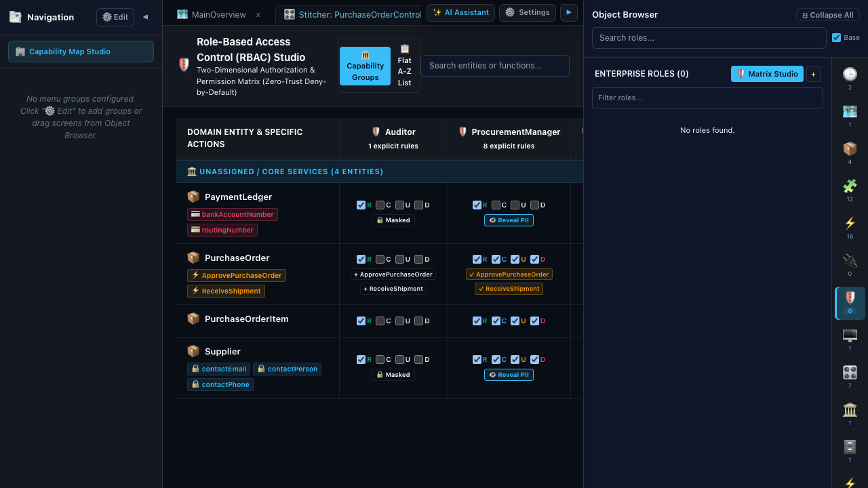Image resolution: width=868 pixels, height=488 pixels.
Task: Open the lightning bolt icon with count 16
Action: coord(850,224)
